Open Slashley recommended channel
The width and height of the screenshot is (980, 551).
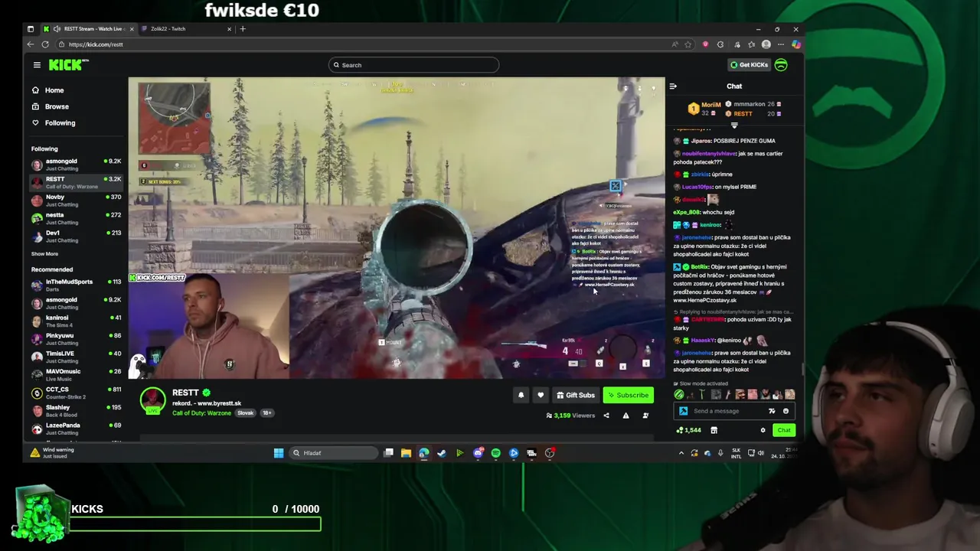(76, 410)
